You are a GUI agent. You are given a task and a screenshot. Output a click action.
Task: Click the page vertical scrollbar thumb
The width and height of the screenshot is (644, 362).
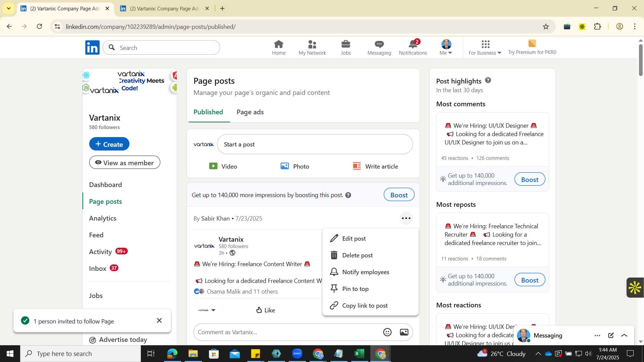point(641,60)
